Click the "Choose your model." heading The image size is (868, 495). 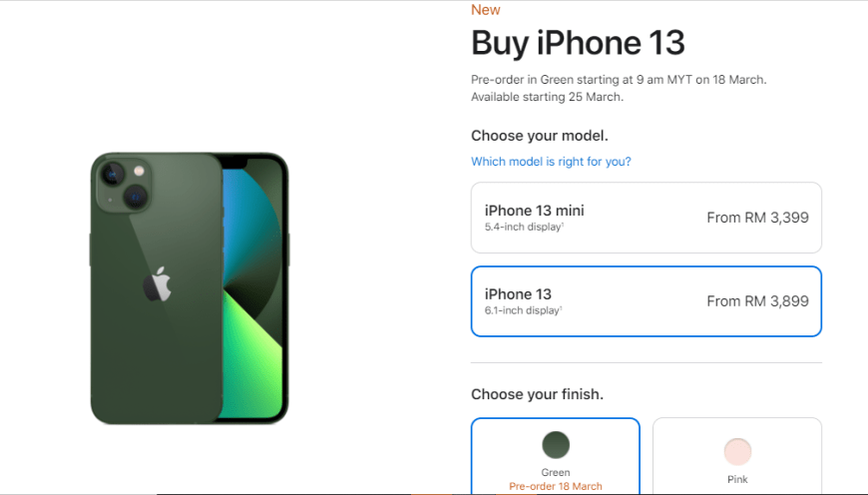(539, 136)
